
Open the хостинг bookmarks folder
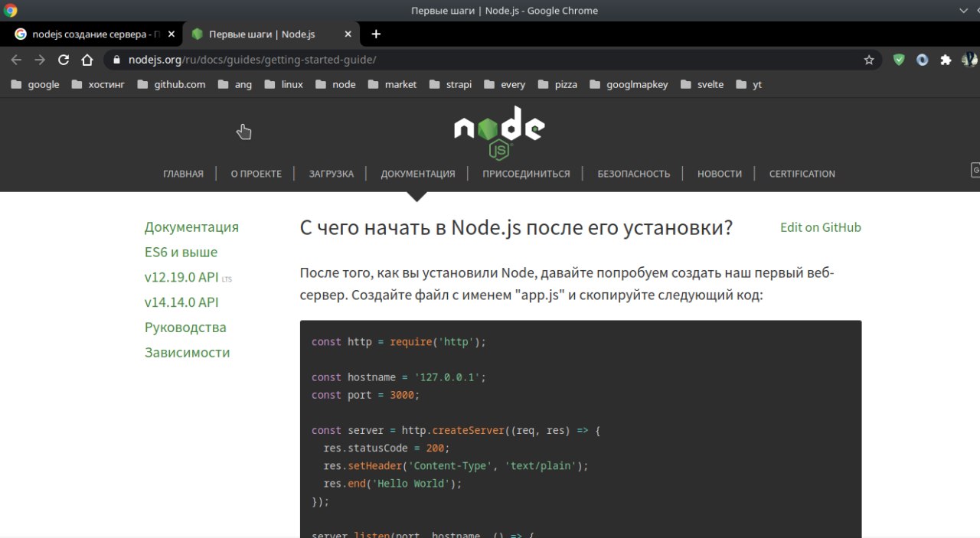(98, 84)
